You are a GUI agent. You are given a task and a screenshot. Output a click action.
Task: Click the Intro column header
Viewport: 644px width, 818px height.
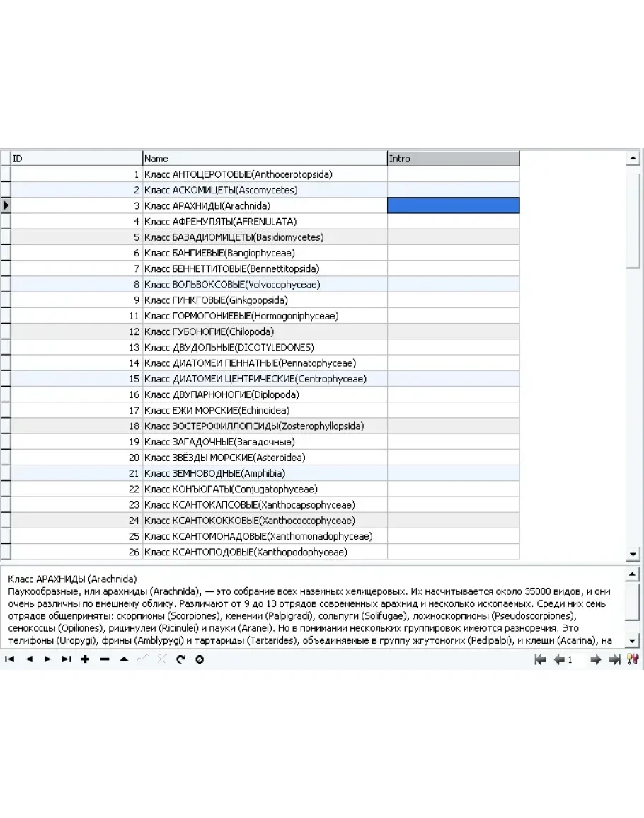point(453,159)
